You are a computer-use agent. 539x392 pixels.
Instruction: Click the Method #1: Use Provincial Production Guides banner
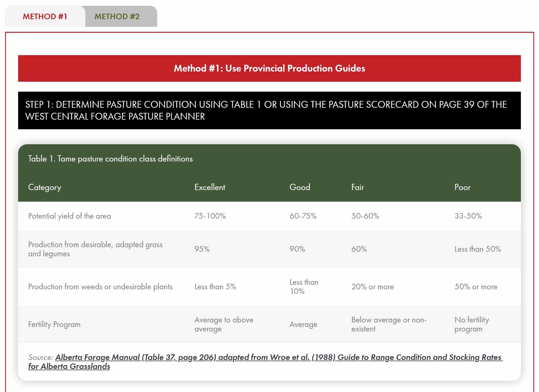tap(269, 68)
